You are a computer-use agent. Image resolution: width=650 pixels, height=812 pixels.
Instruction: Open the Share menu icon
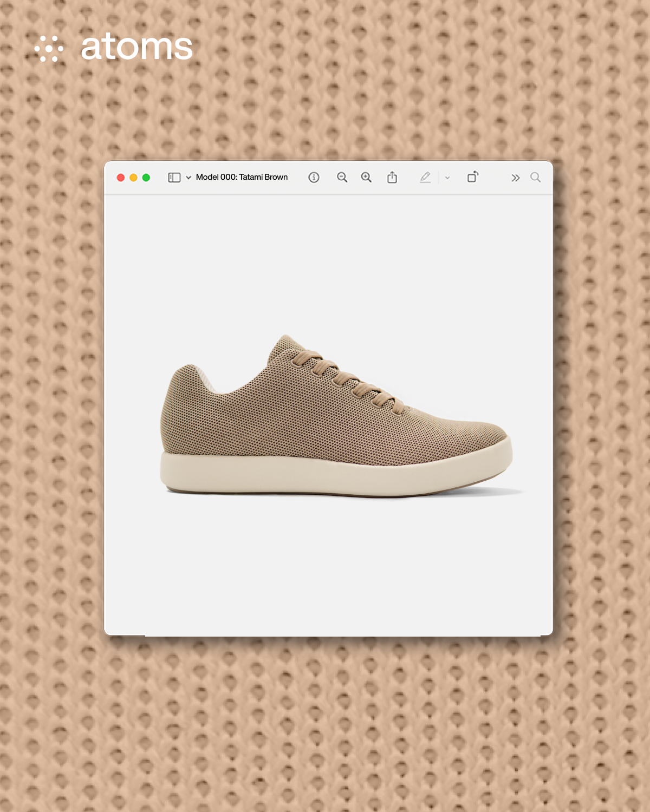pyautogui.click(x=392, y=178)
